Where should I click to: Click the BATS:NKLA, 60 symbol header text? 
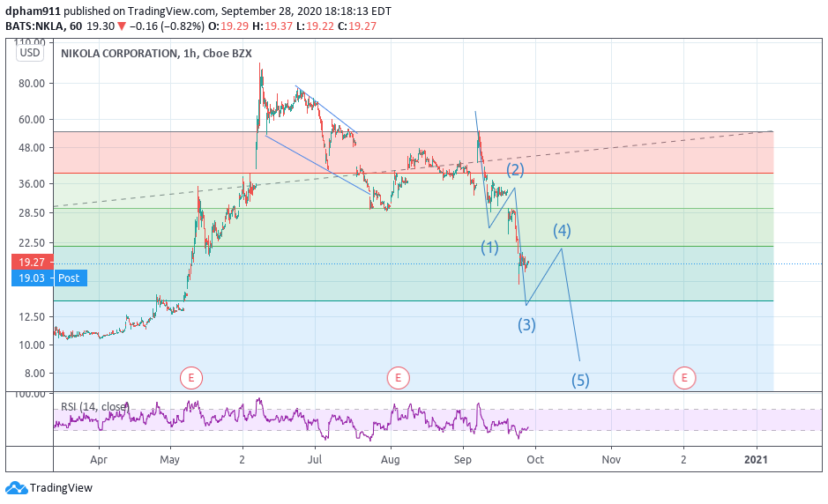(44, 26)
